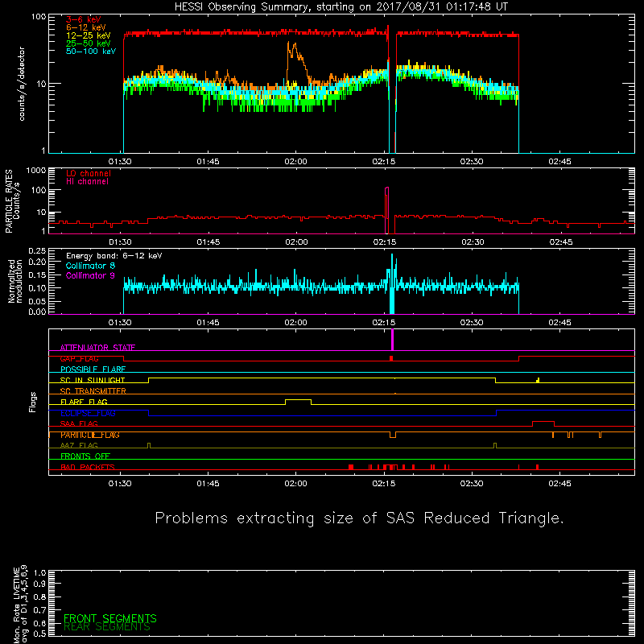644x644 pixels.
Task: Click the FRONT SEGMENTS legend label
Action: pos(110,618)
